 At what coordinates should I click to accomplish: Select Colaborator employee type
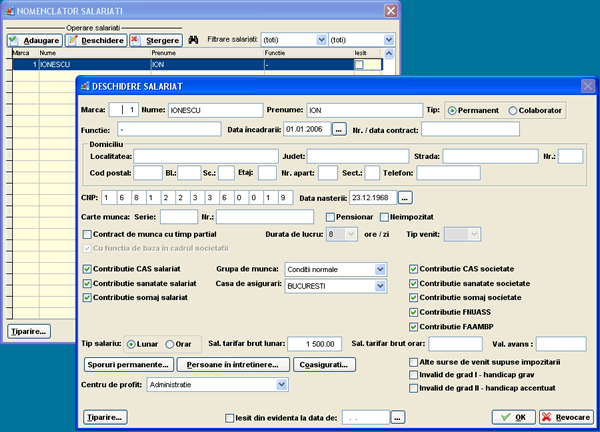pos(513,111)
